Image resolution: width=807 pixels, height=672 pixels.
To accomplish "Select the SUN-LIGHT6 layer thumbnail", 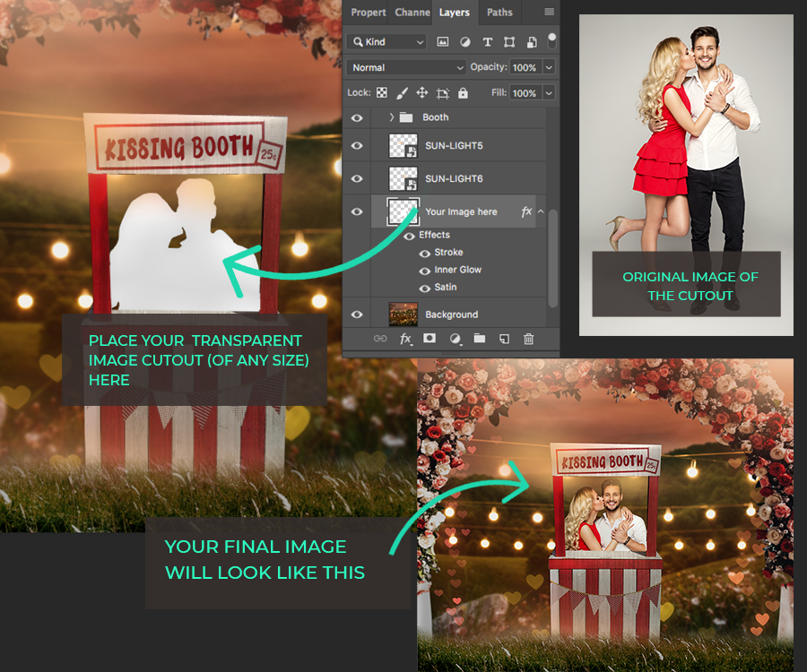I will (402, 178).
